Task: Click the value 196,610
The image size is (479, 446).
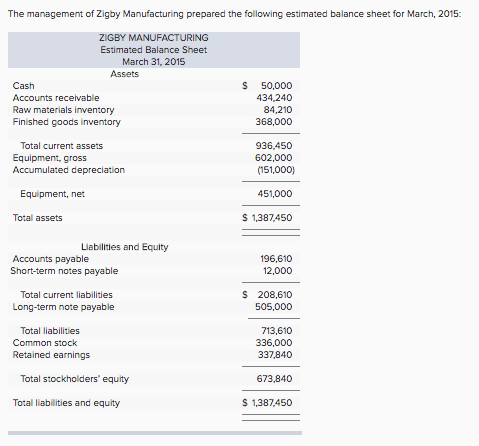Action: click(276, 259)
